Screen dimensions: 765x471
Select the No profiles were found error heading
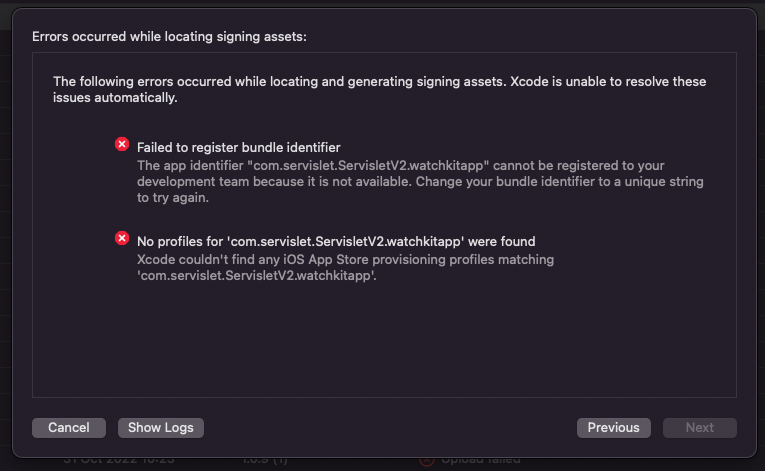(x=336, y=241)
